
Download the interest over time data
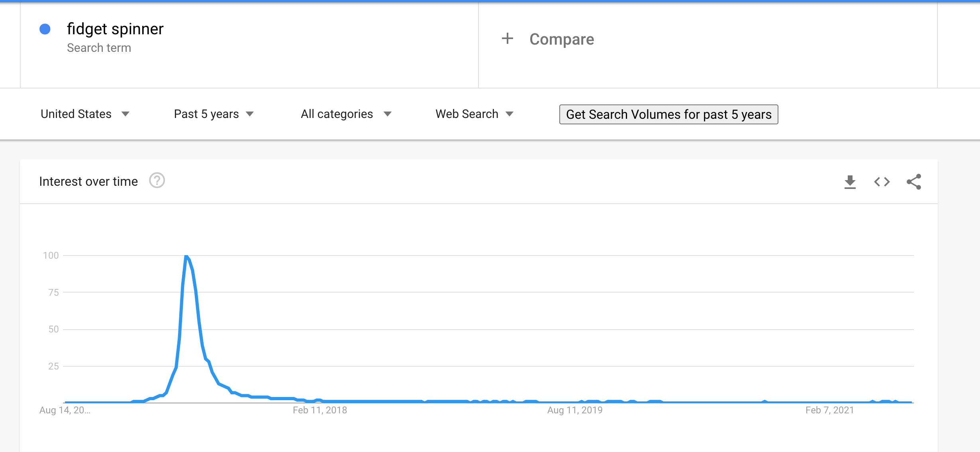click(850, 182)
